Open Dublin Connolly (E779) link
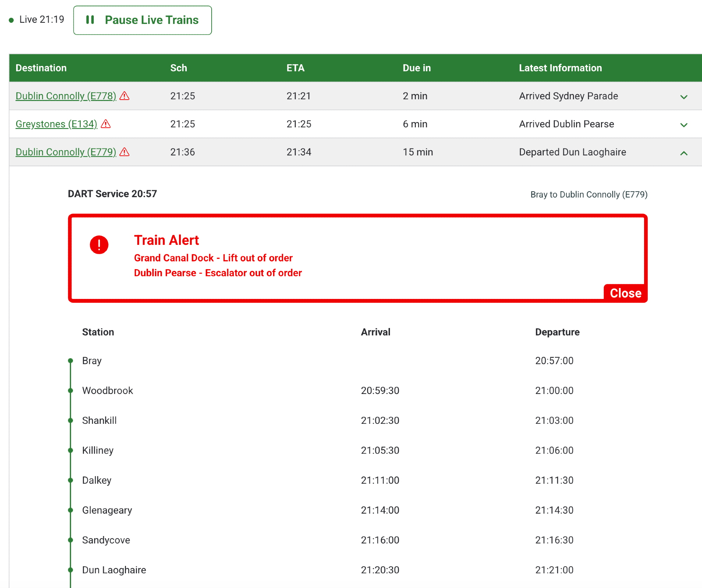702x588 pixels. coord(66,152)
